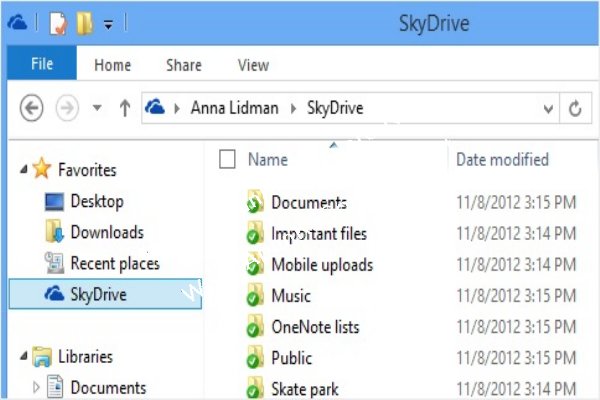Open the Music folder icon
The image size is (600, 400).
click(x=255, y=296)
